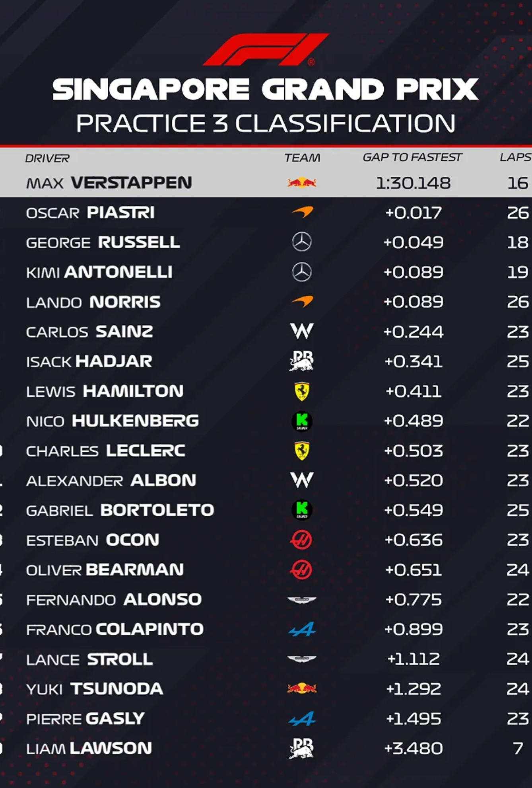Image resolution: width=532 pixels, height=788 pixels.
Task: Click Kick Sauber logo beside Nico Hulkenberg
Action: 302,421
